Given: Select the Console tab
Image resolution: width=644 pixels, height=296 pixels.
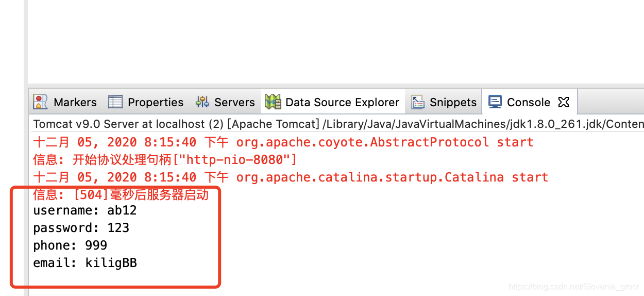Looking at the screenshot, I should (529, 102).
